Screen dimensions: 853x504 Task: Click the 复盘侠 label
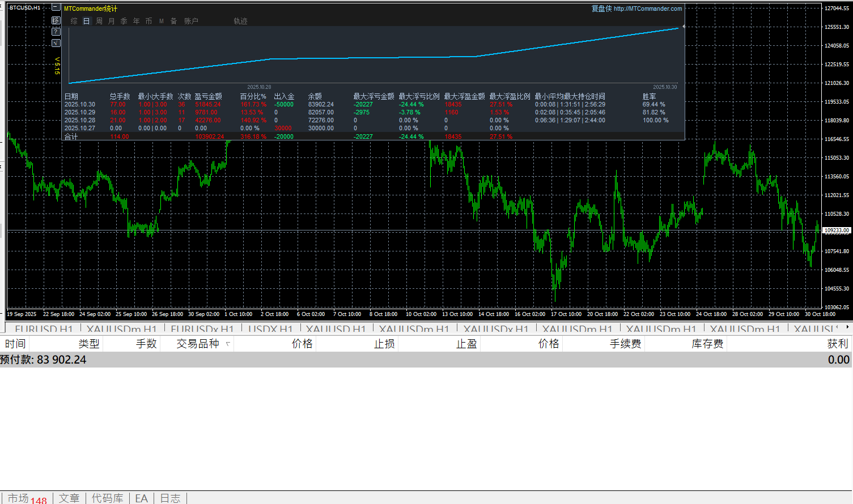(601, 8)
